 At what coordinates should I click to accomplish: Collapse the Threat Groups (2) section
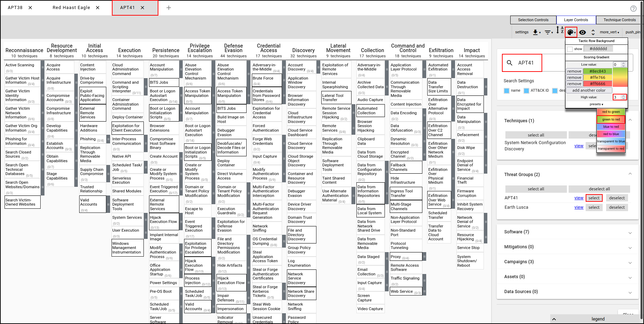[x=630, y=174]
